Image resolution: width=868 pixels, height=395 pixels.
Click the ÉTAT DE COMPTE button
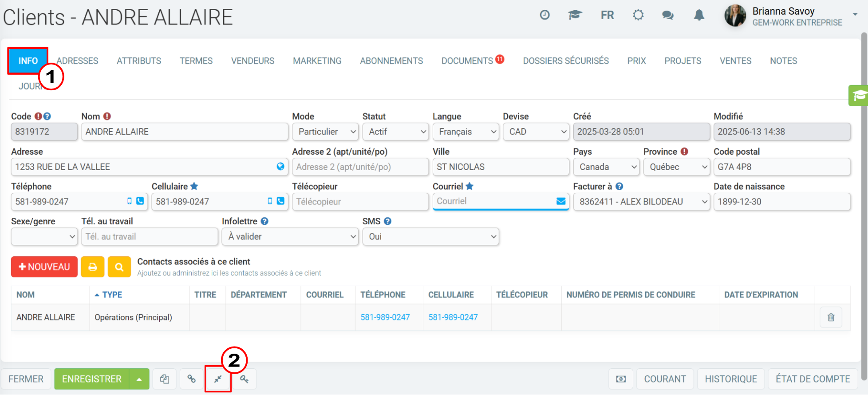click(813, 379)
